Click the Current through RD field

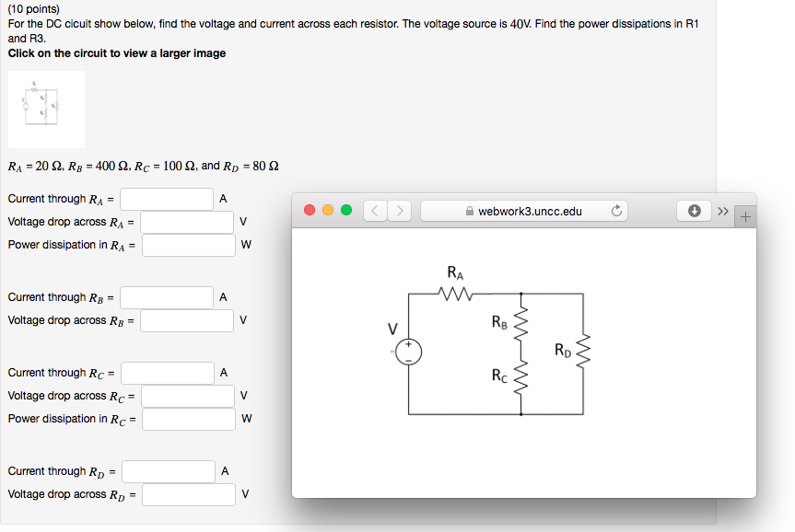point(168,470)
